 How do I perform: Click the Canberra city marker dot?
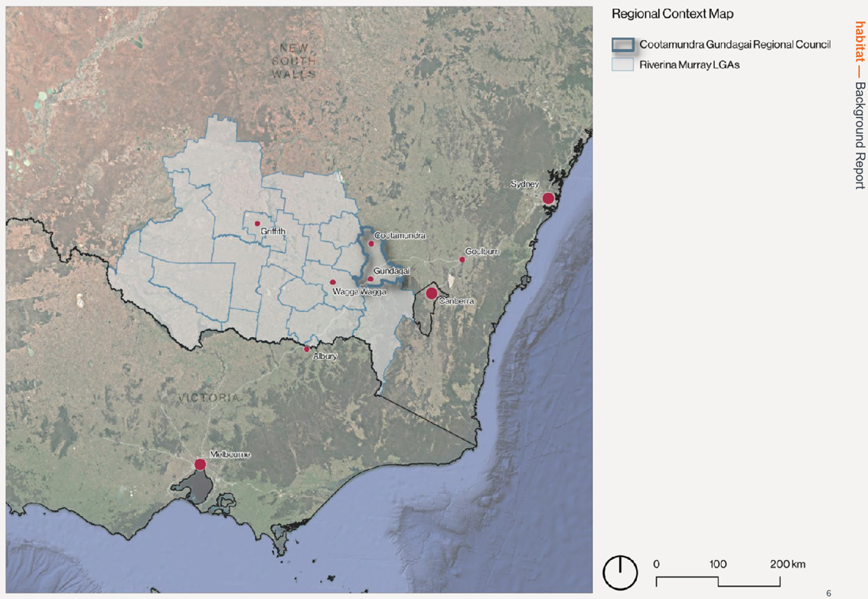coord(431,293)
